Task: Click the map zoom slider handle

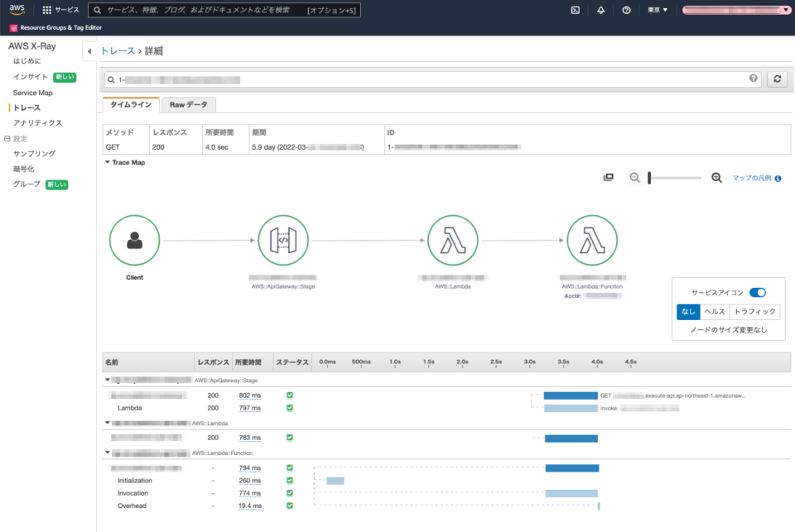Action: [x=649, y=176]
